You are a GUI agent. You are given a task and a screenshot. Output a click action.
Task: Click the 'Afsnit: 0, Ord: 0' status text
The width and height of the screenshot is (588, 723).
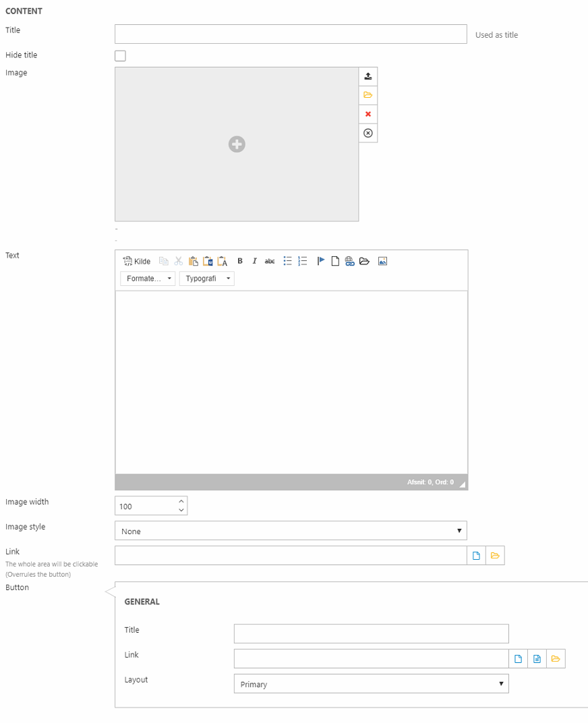coord(430,482)
